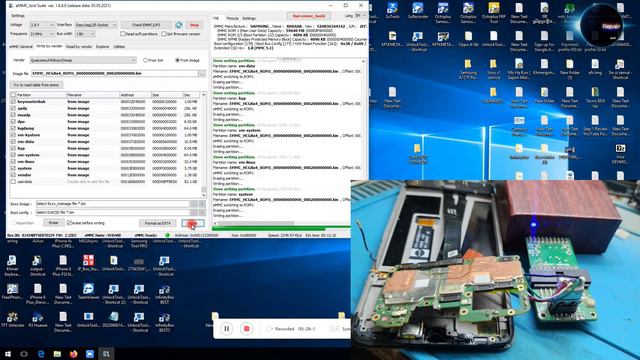Open the Interface dropdown

[x=96, y=25]
